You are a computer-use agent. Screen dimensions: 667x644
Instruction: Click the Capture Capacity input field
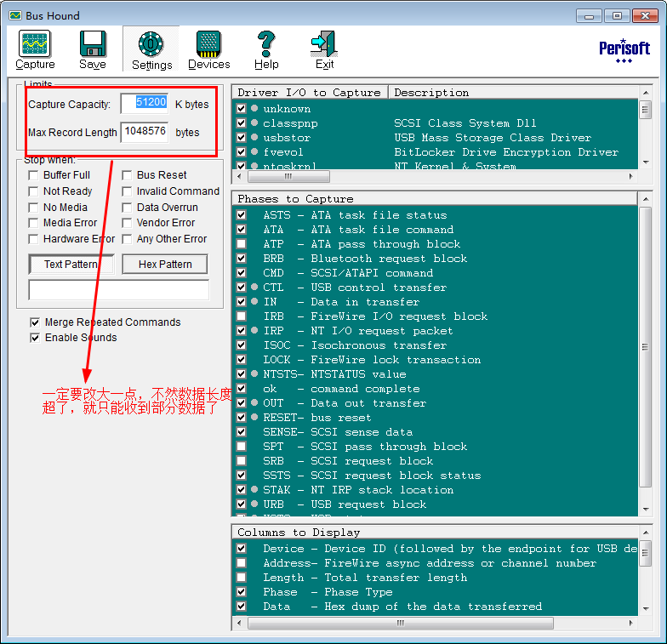(x=145, y=104)
